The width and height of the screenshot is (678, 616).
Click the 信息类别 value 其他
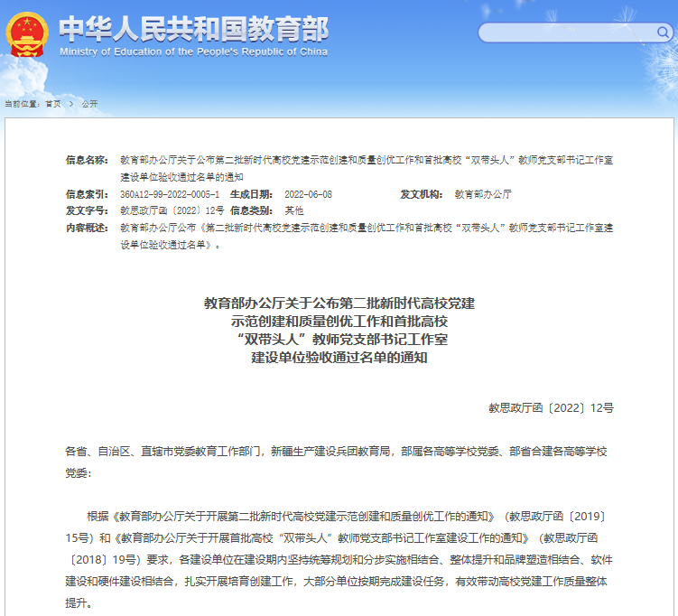(x=295, y=210)
